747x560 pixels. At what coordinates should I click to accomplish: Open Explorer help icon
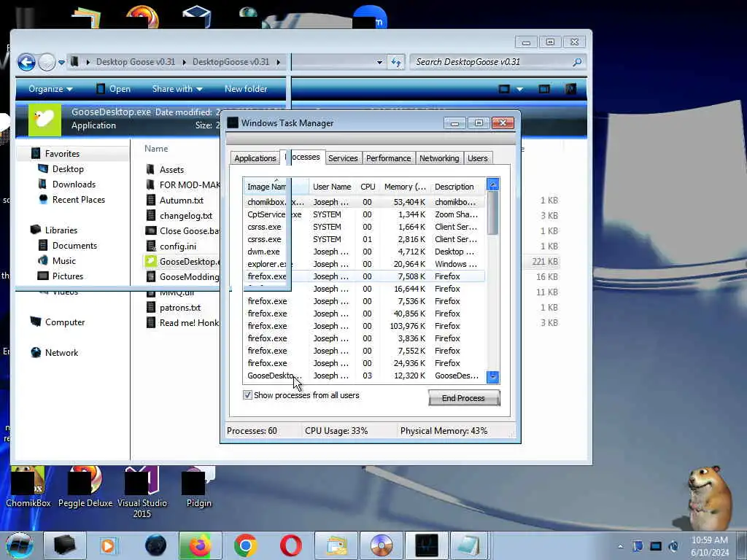click(570, 89)
